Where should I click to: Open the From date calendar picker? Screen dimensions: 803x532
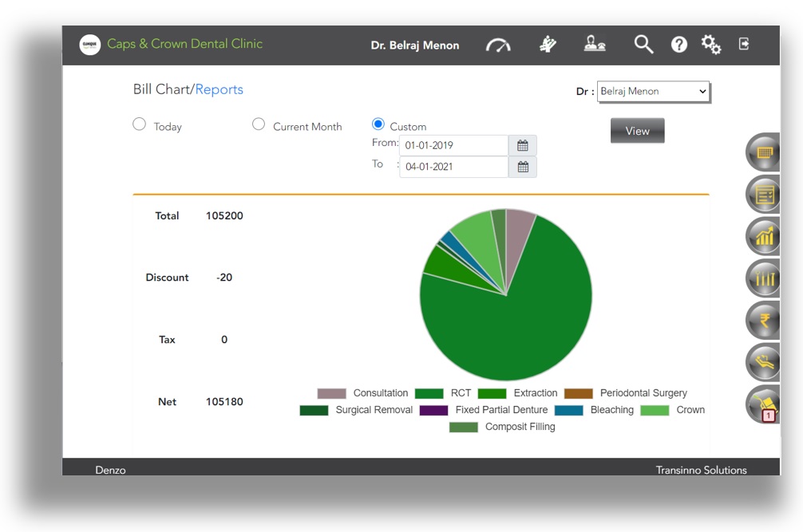(523, 146)
